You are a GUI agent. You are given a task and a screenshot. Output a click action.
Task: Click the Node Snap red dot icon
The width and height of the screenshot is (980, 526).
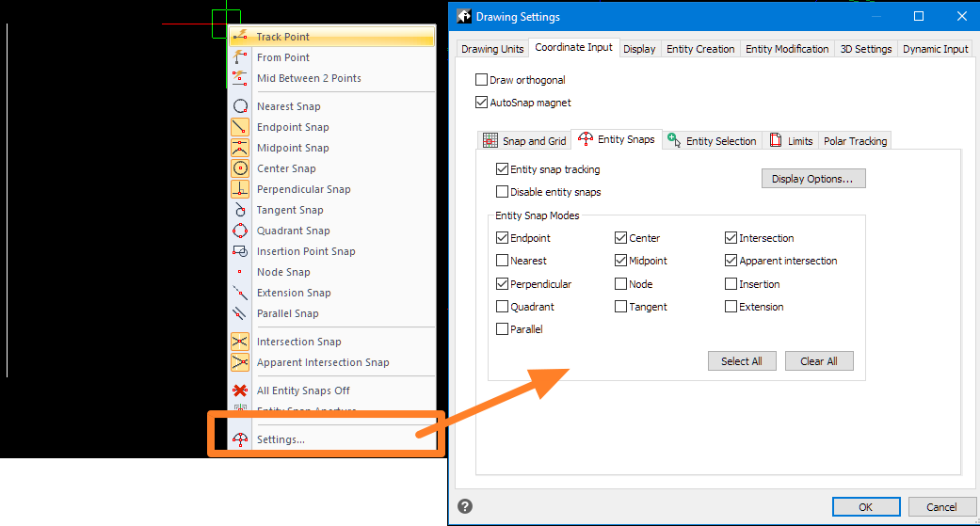(x=240, y=272)
